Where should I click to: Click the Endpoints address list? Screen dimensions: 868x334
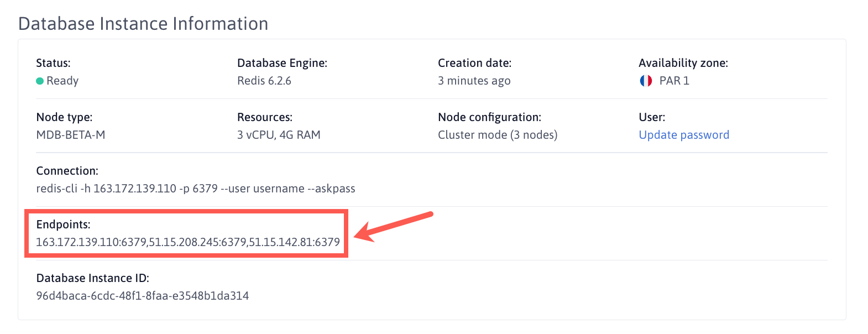188,242
